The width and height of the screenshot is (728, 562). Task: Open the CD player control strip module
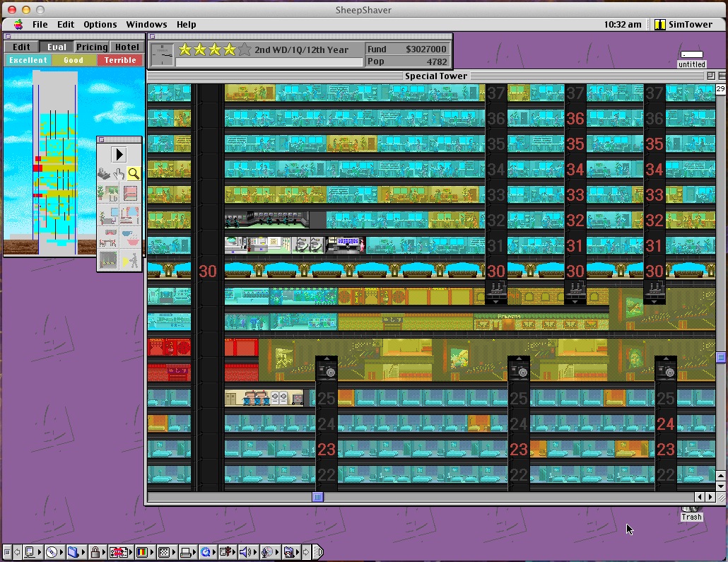pos(54,552)
